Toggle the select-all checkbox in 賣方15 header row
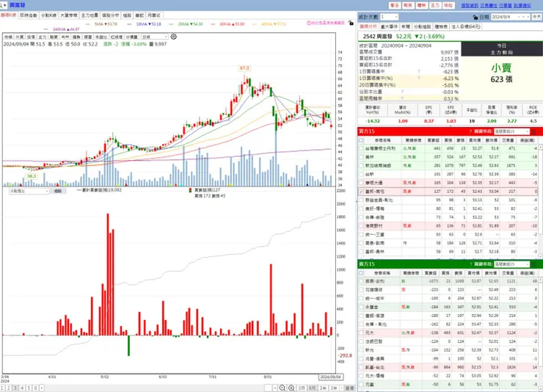This screenshot has width=543, height=392. pyautogui.click(x=361, y=273)
